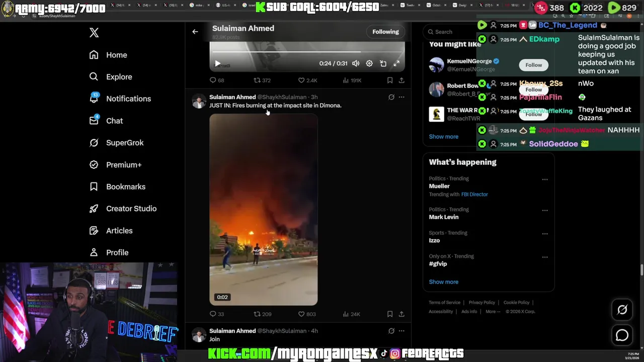Follow Robert Bow suggestion
The image size is (644, 362).
[534, 89]
